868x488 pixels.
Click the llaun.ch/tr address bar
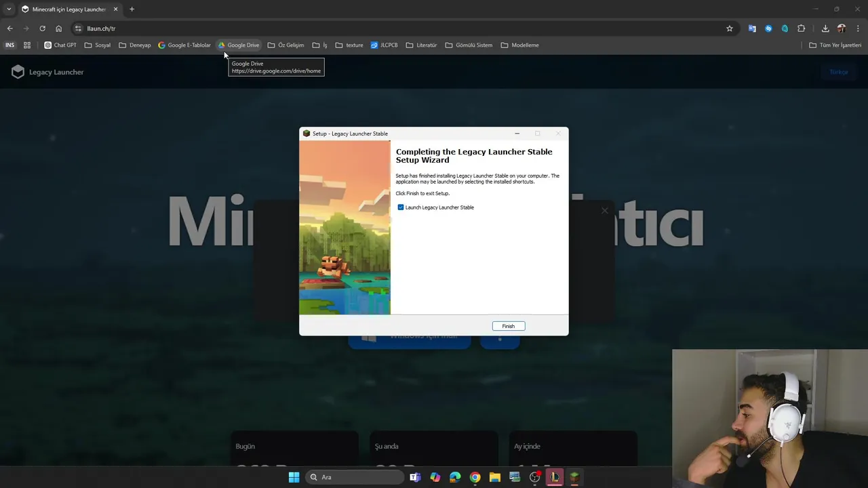400,28
